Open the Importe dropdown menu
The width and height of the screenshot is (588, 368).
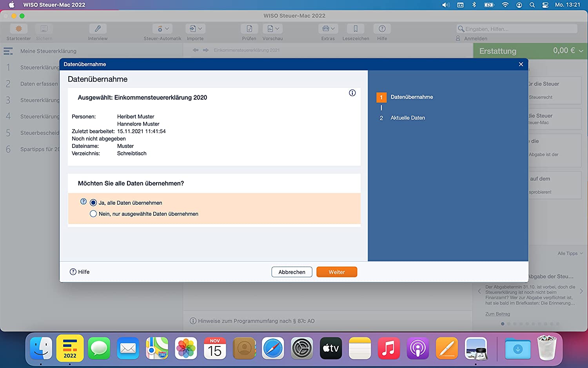(x=196, y=29)
